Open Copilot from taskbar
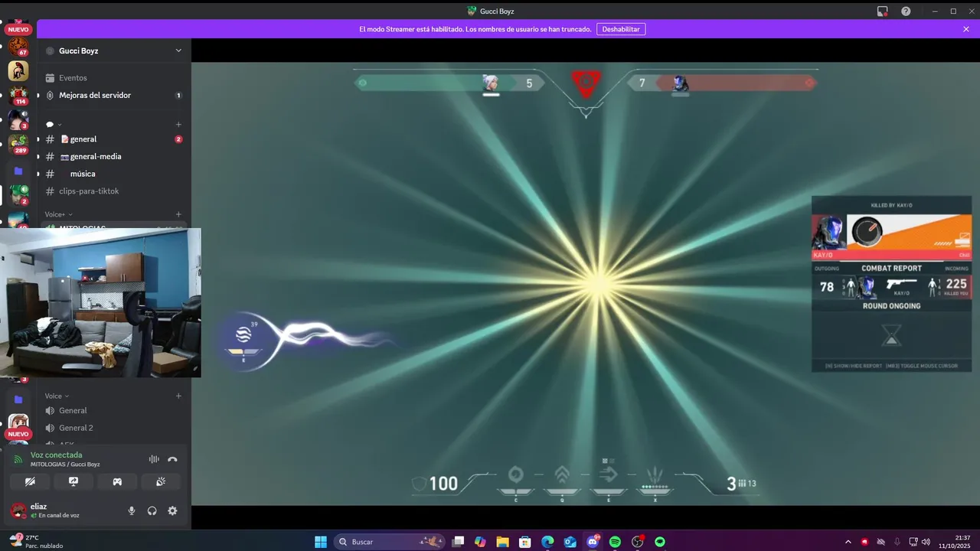This screenshot has height=551, width=980. tap(480, 542)
